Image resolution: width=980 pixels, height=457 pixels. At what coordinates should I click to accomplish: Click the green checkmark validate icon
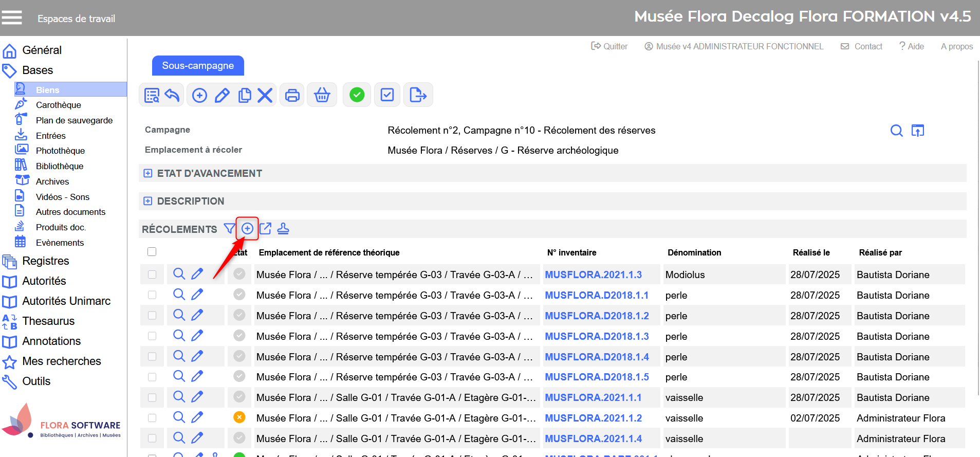[357, 95]
